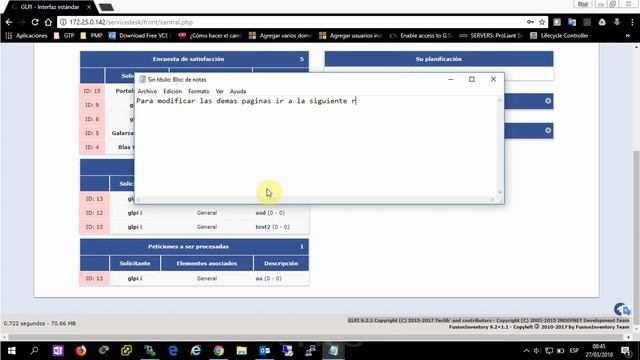Open Chrome's three-dot menu

click(632, 22)
